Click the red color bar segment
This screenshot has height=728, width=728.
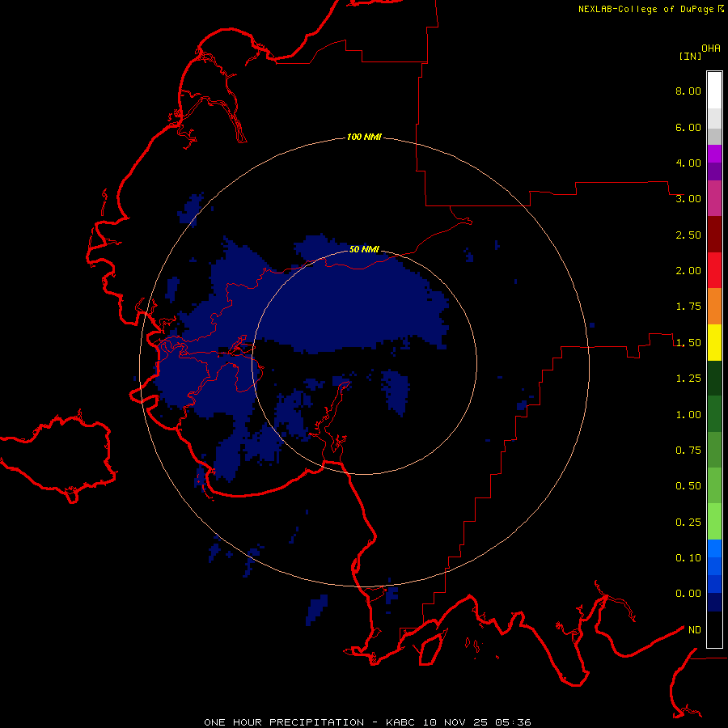(714, 270)
